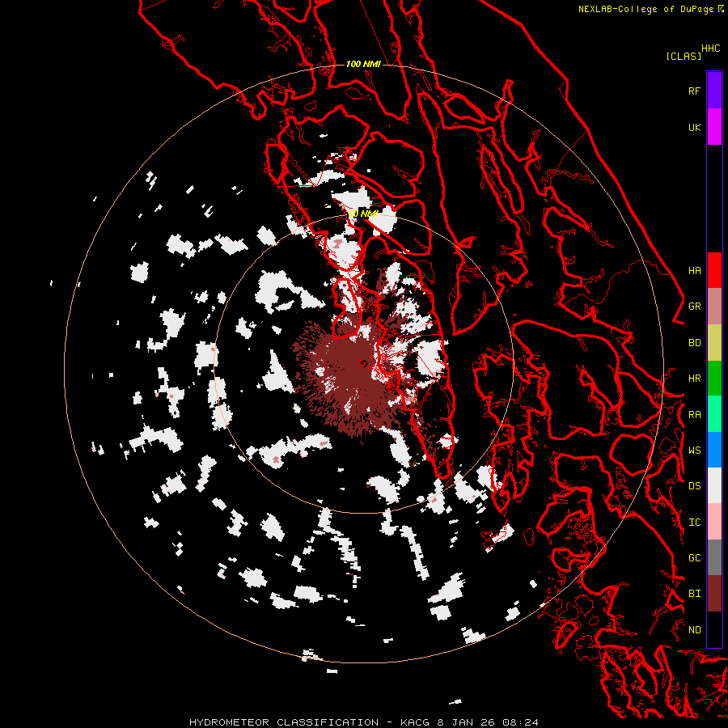Click the RA light green legend swatch
This screenshot has width=728, height=728.
[x=714, y=414]
